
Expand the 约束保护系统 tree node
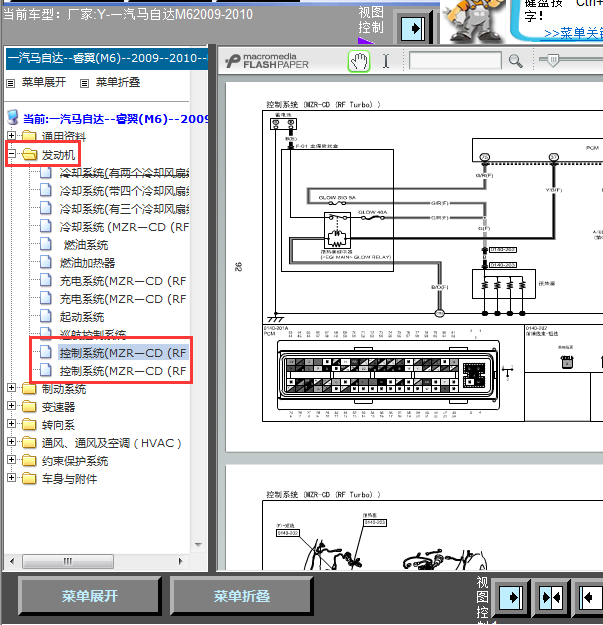12,460
